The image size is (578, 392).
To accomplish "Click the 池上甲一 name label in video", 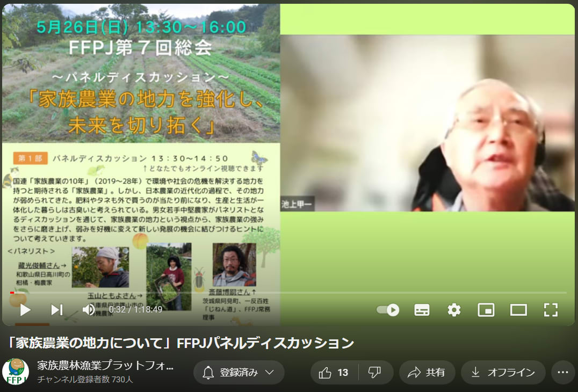I will [x=297, y=204].
